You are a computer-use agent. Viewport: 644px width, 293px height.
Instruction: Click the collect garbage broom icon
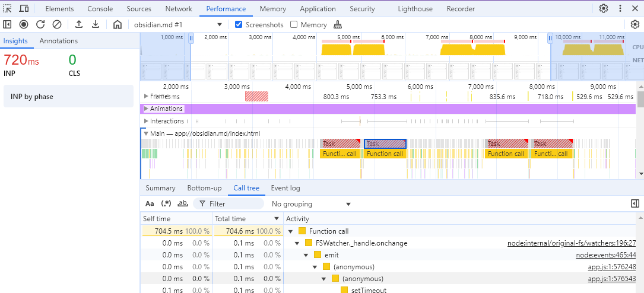point(338,24)
